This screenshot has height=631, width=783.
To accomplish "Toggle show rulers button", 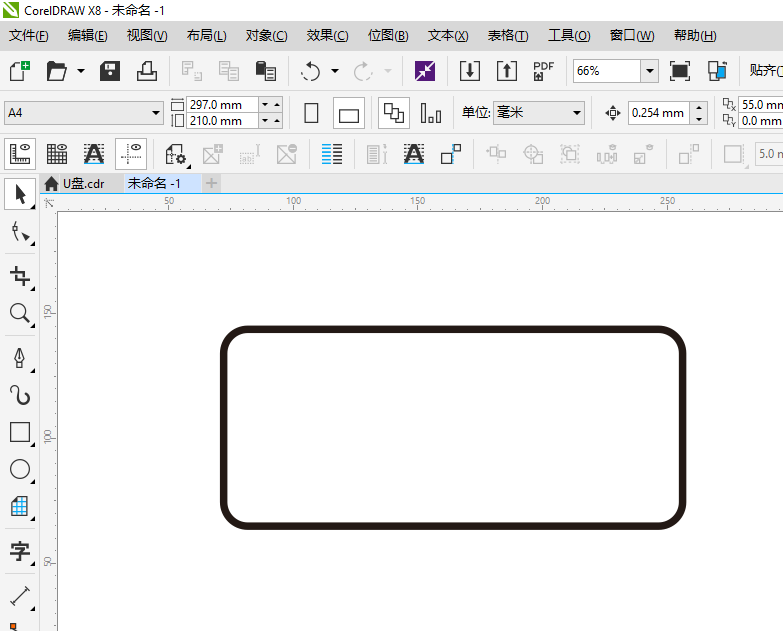I will pyautogui.click(x=20, y=153).
